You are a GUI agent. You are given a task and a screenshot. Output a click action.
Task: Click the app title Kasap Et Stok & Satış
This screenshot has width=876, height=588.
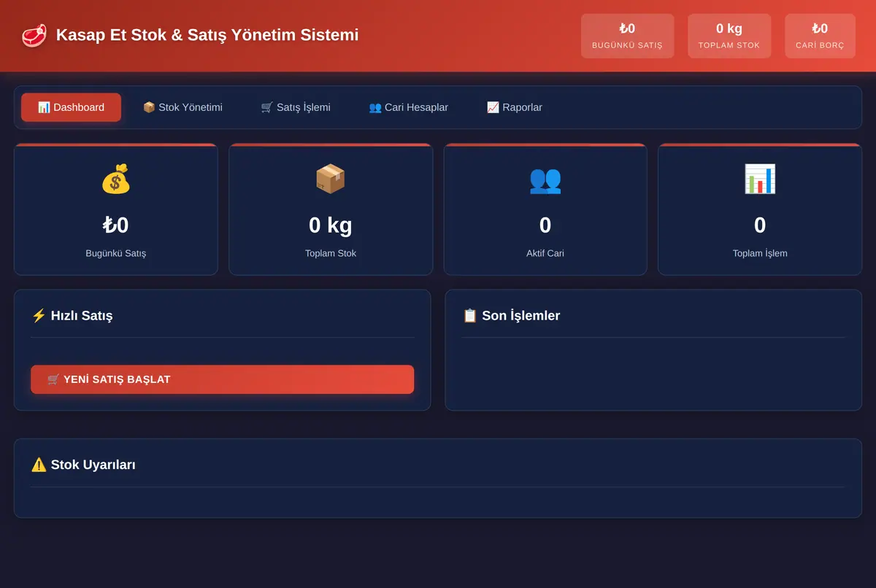(207, 35)
